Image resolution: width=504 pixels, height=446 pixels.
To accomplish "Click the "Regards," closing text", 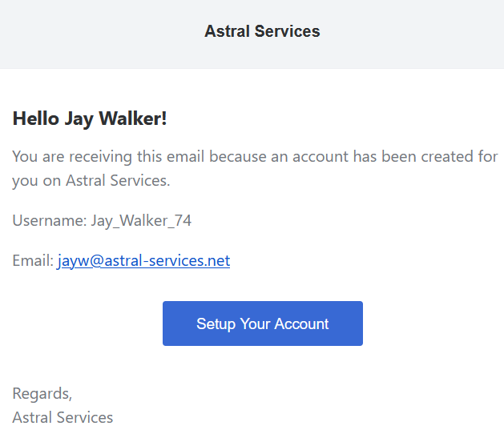I will click(42, 393).
